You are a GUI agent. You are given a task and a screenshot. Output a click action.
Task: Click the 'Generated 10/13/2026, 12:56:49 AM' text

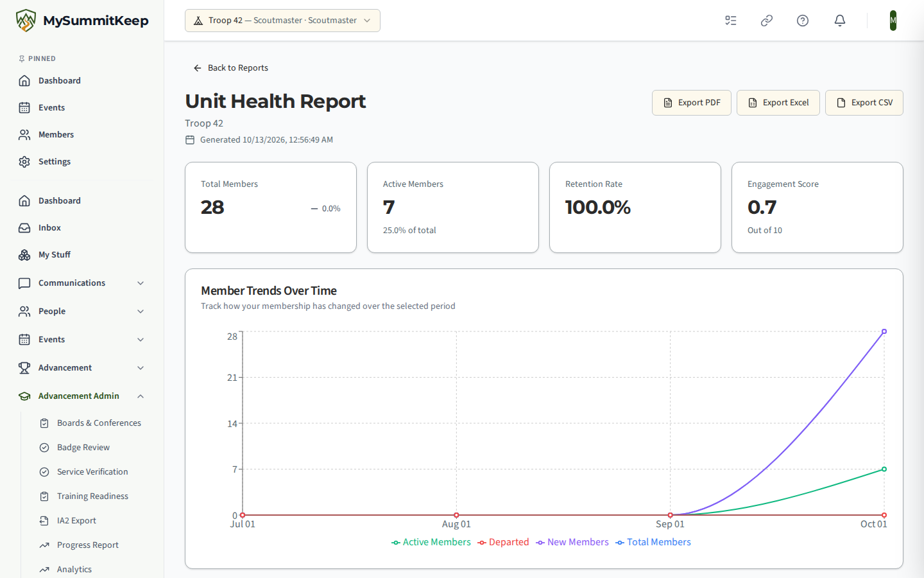tap(266, 139)
